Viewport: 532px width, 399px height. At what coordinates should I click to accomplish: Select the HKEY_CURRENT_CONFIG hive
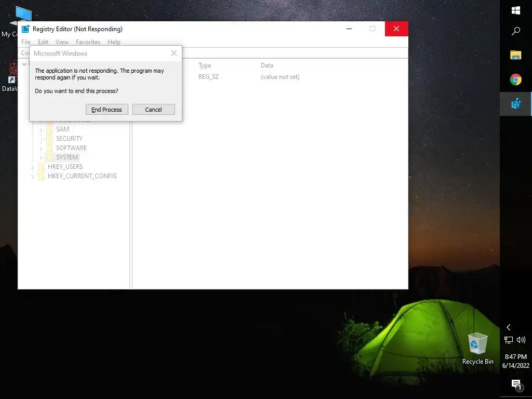tap(82, 176)
